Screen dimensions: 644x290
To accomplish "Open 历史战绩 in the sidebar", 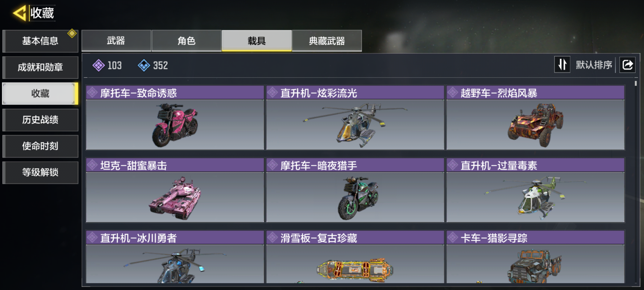I will tap(40, 120).
